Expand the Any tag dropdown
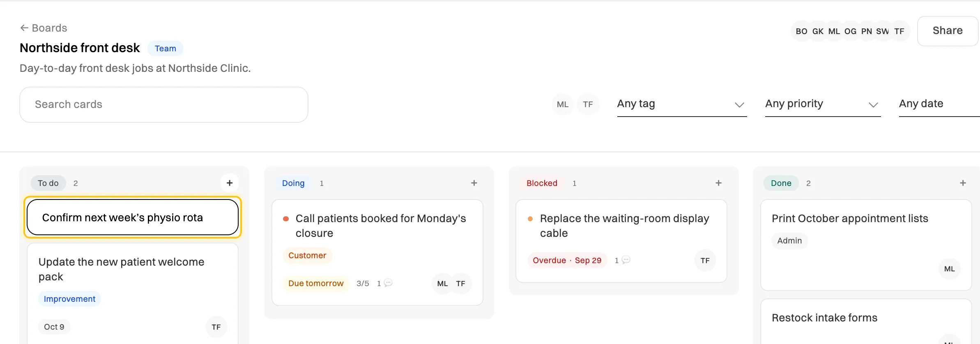980x344 pixels. (682, 104)
